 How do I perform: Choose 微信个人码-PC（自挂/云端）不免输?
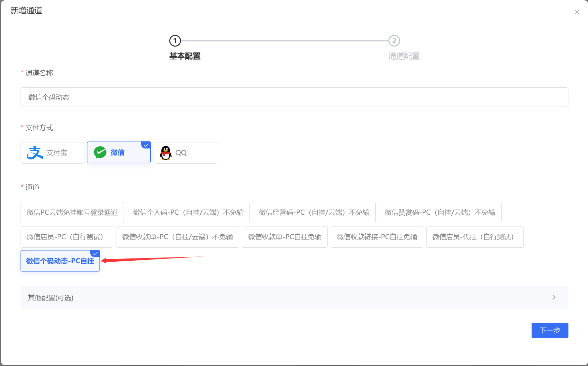point(188,212)
